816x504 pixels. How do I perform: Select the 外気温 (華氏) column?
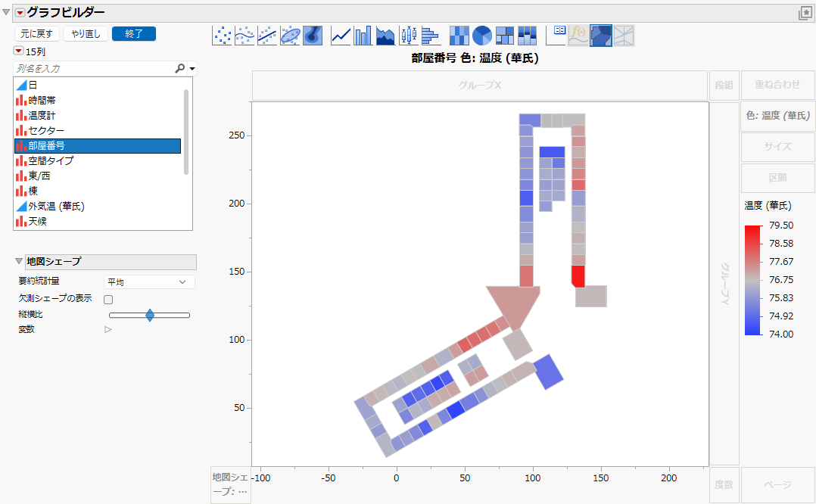click(x=98, y=206)
